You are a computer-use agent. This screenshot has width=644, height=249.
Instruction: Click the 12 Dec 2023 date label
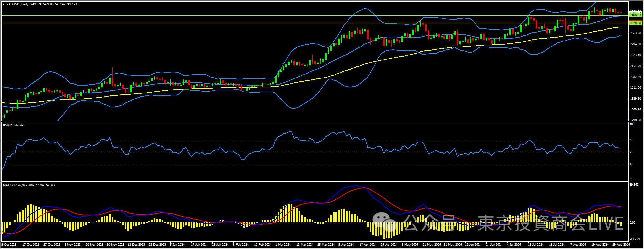136,245
